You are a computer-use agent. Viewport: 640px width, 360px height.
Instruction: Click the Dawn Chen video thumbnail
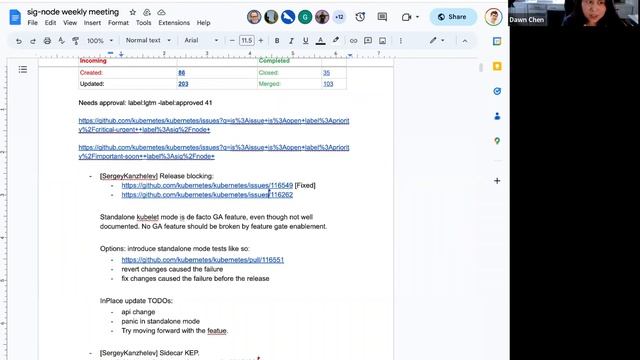(x=574, y=13)
